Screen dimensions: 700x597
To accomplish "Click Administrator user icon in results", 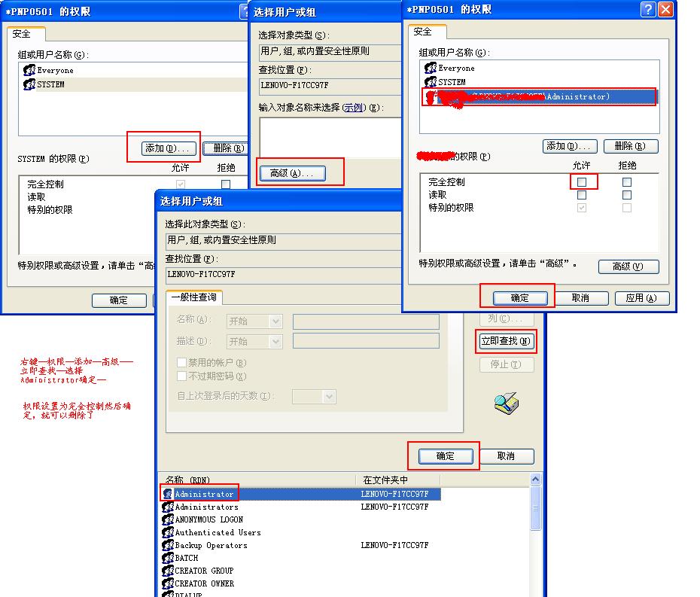I will 168,494.
